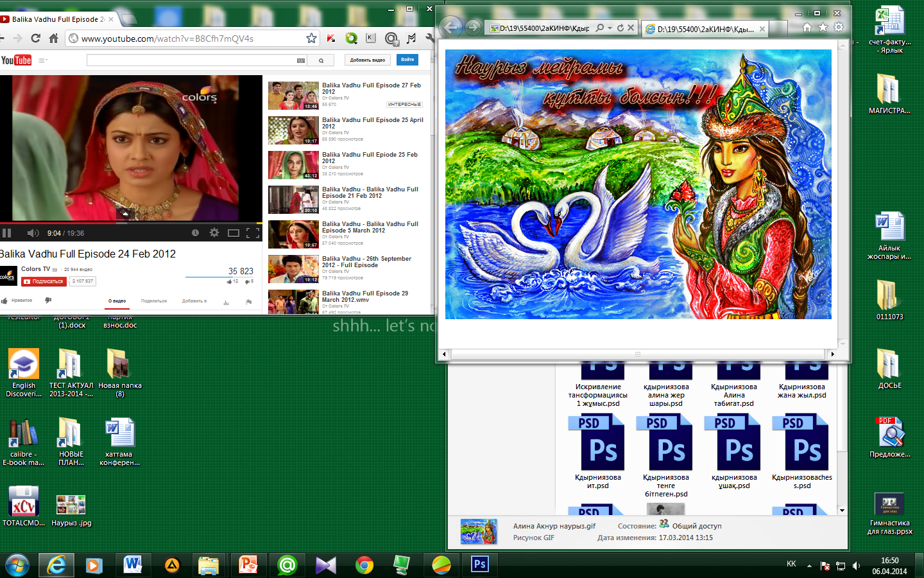The width and height of the screenshot is (924, 578).
Task: Select Кдырниязова тенге бітпеген.psd file
Action: (x=665, y=456)
